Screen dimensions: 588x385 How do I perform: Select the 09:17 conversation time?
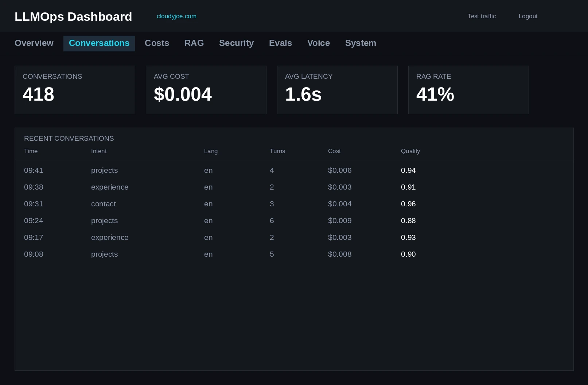click(x=34, y=237)
